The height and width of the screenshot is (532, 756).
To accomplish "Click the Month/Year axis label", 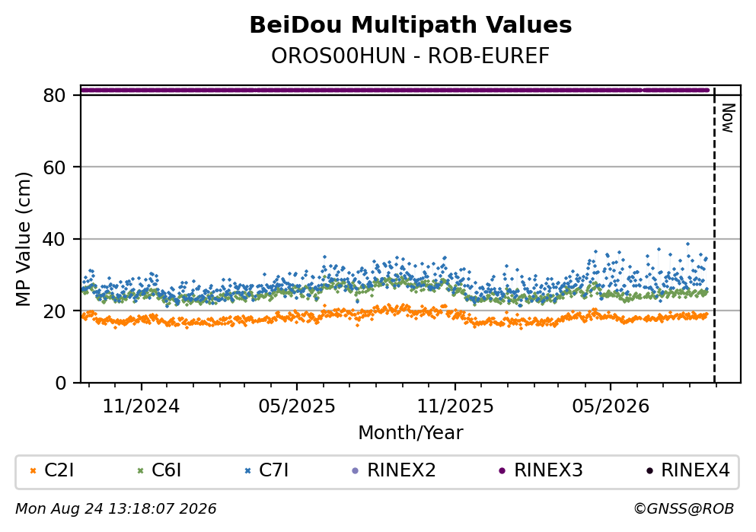I will click(x=410, y=433).
